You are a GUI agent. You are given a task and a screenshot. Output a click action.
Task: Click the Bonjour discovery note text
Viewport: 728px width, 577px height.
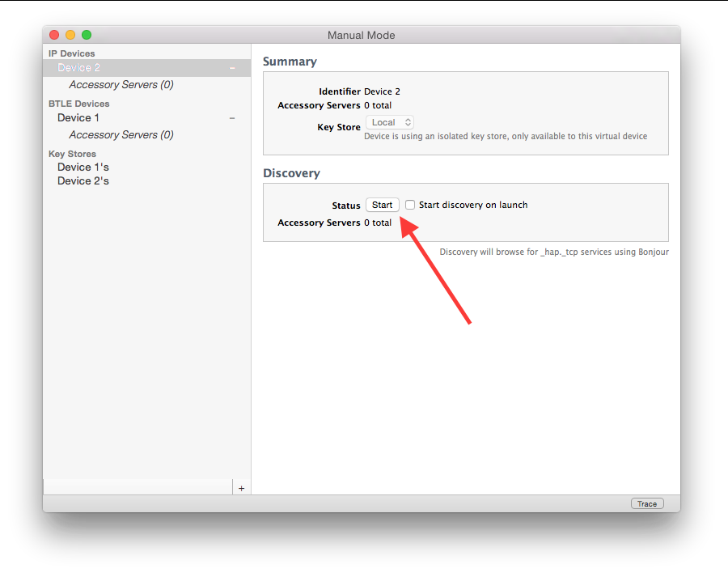coord(554,252)
